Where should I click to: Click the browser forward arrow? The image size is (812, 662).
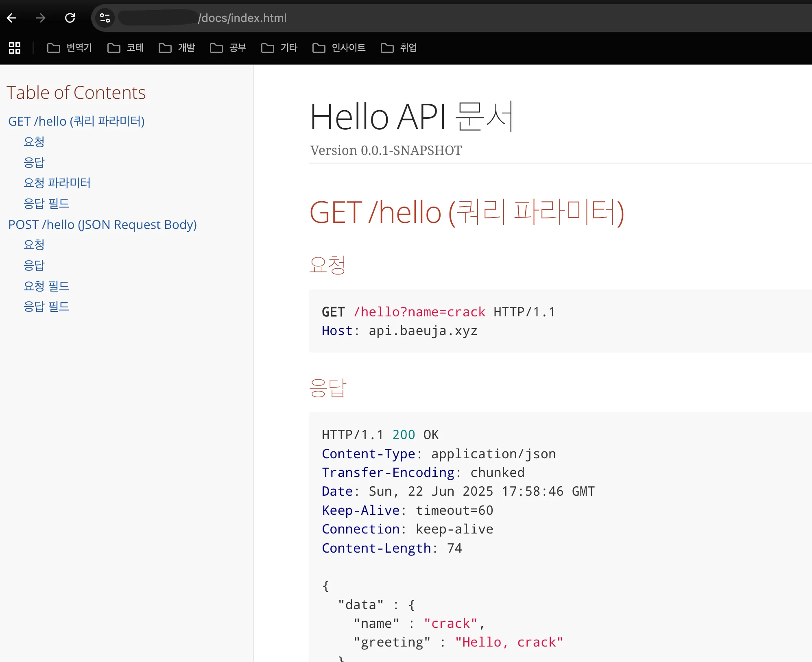[40, 18]
